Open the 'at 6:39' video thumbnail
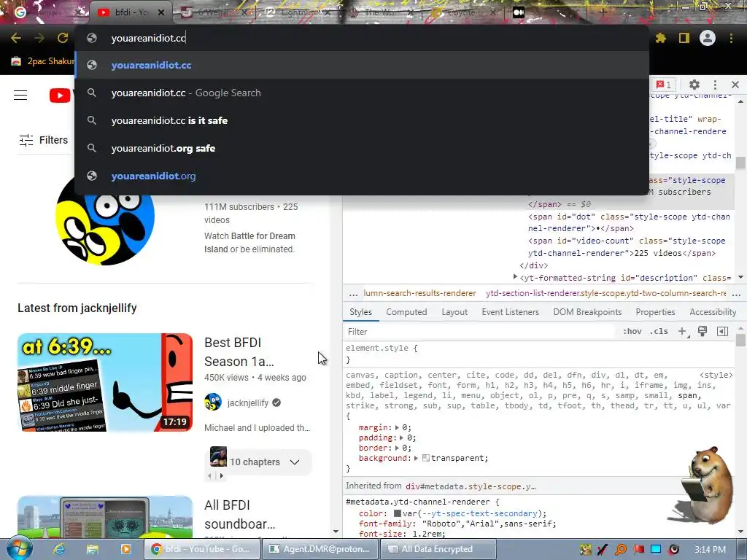This screenshot has height=560, width=747. pos(105,382)
